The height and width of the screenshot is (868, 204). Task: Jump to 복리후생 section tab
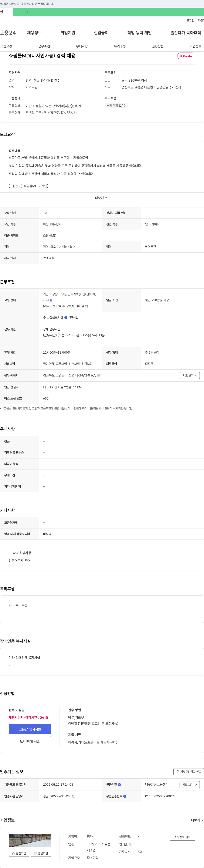(x=120, y=46)
